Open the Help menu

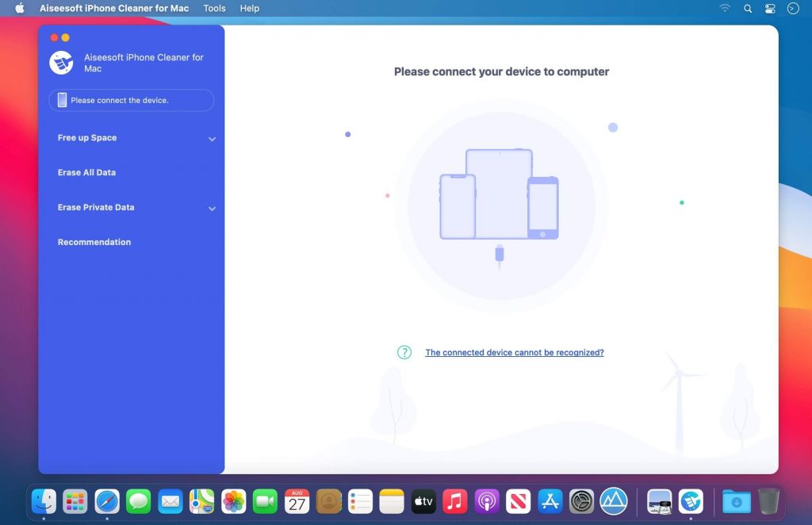click(249, 9)
